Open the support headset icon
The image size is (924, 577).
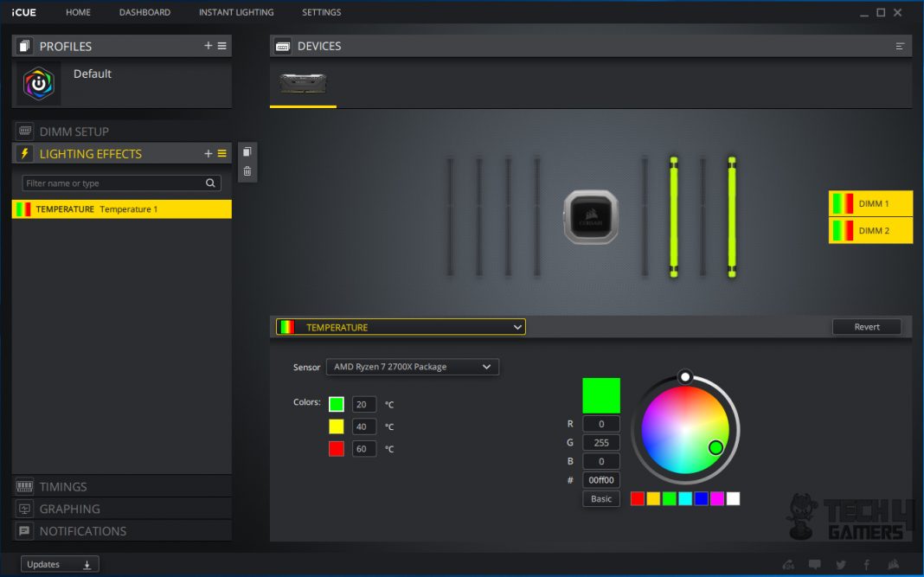(x=788, y=565)
